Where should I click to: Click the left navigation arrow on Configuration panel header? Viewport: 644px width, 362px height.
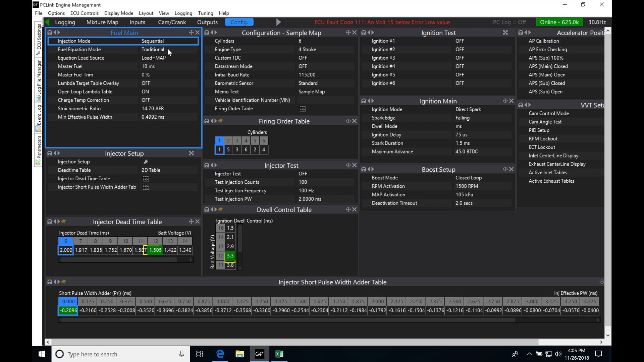[211, 33]
